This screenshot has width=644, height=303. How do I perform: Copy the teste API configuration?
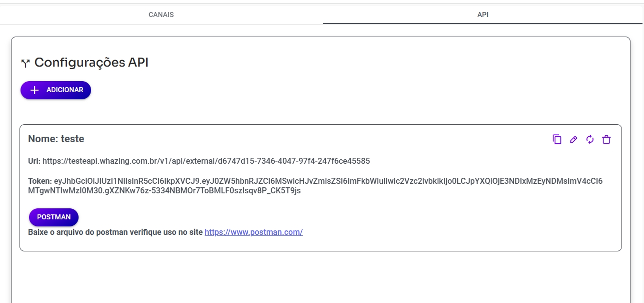click(557, 140)
